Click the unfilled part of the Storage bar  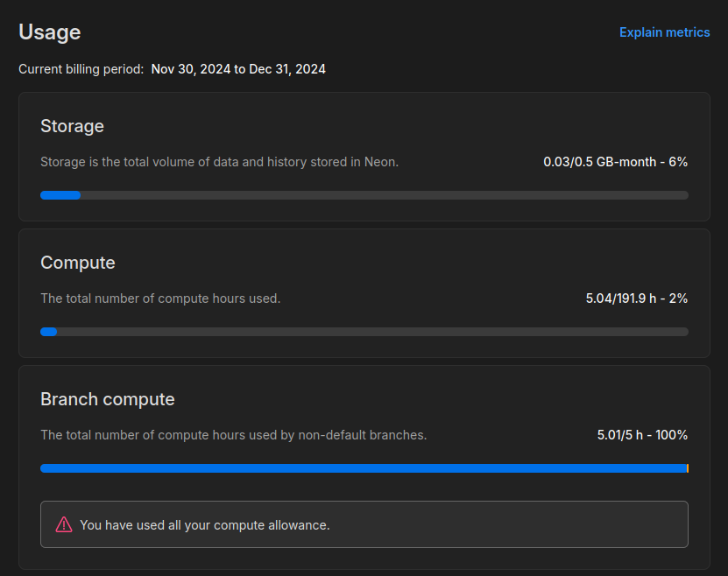coord(385,195)
